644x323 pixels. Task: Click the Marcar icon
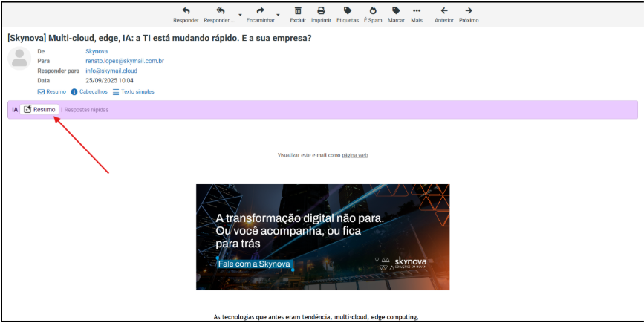(396, 11)
